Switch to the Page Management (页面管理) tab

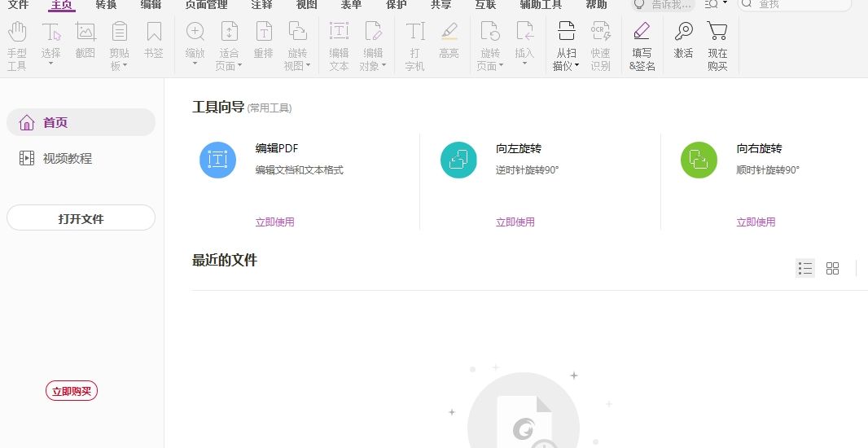[207, 4]
